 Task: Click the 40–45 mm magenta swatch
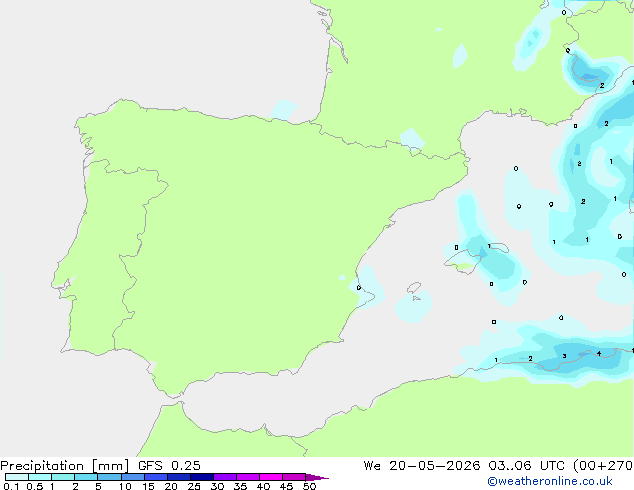click(271, 477)
